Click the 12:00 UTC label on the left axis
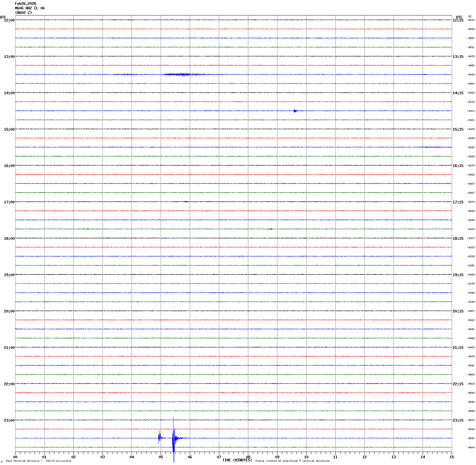476x465 pixels. coord(9,20)
